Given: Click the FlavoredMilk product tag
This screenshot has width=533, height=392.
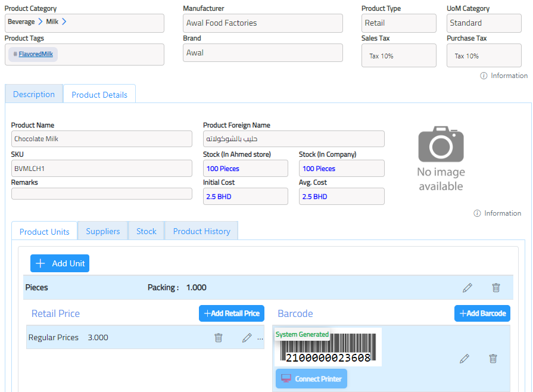Looking at the screenshot, I should (x=36, y=54).
